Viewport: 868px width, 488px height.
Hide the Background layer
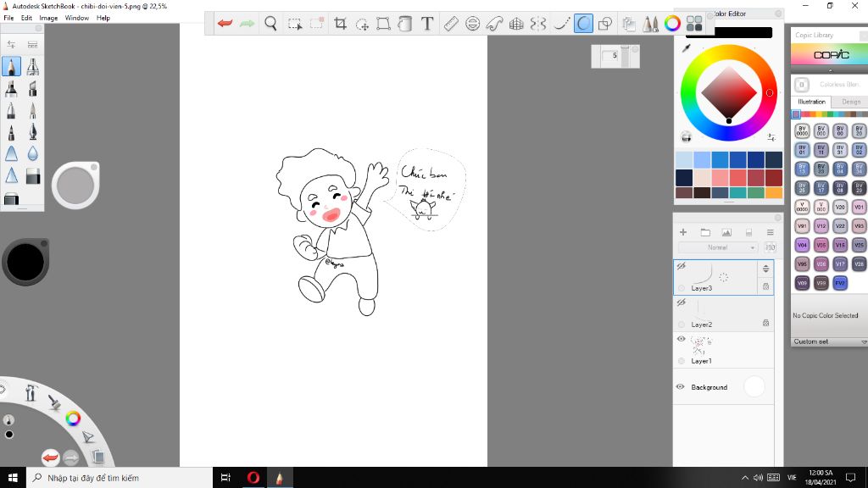pyautogui.click(x=681, y=386)
